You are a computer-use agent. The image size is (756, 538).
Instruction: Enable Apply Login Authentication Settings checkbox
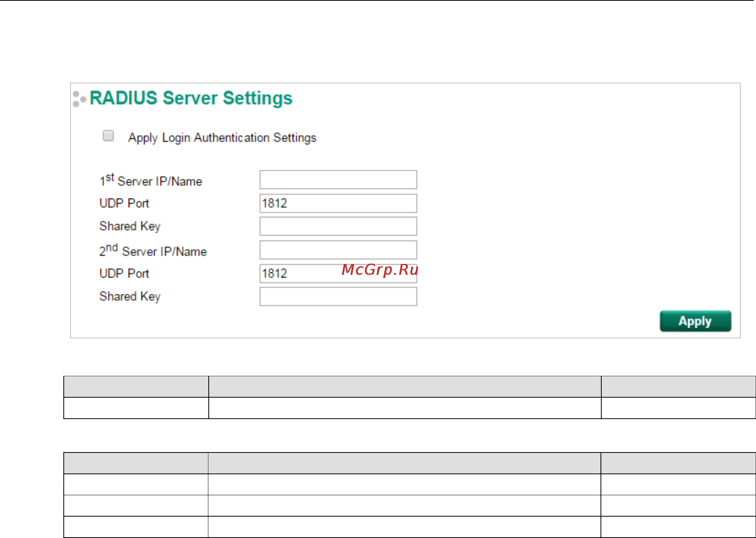(x=108, y=136)
